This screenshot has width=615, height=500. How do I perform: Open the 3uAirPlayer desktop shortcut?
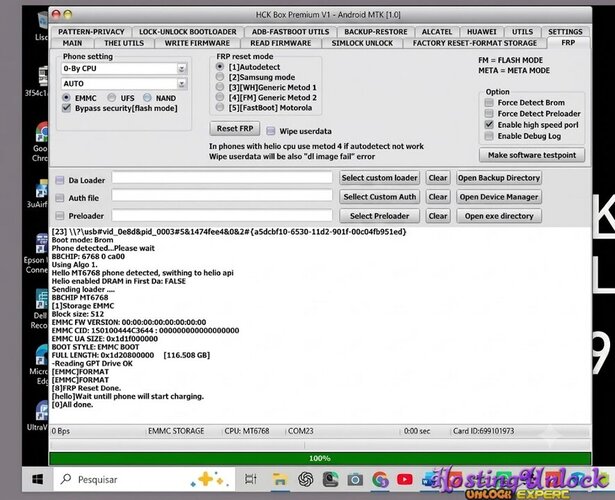pyautogui.click(x=38, y=193)
